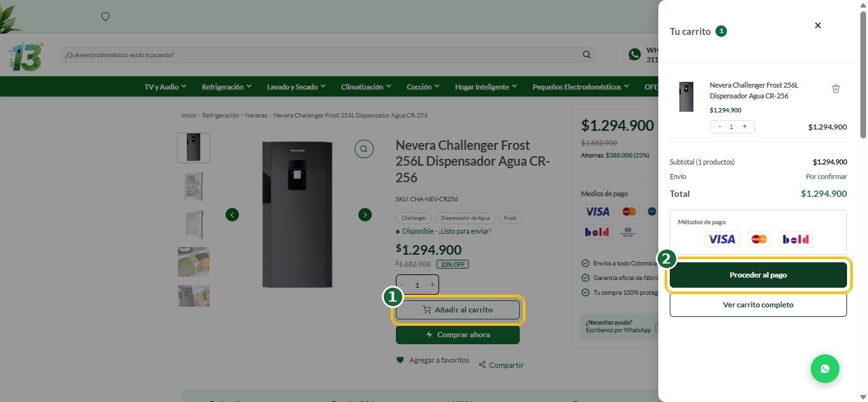868x402 pixels.
Task: Close the Tu carrito panel
Action: (818, 25)
